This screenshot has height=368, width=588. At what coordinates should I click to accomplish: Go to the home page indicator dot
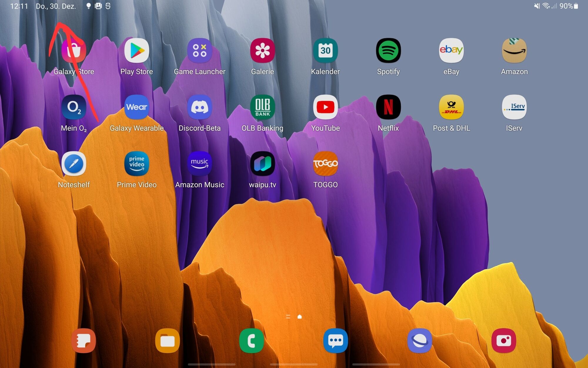pyautogui.click(x=300, y=317)
